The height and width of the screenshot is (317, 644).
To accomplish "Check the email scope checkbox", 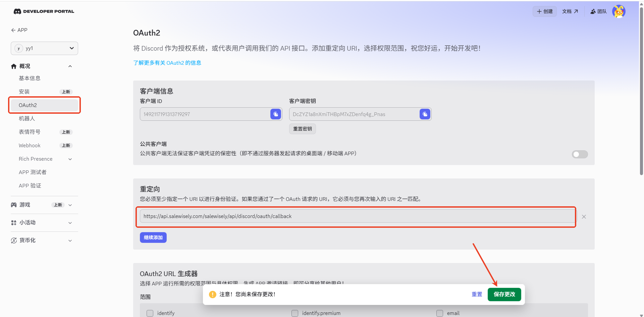I will tap(440, 313).
